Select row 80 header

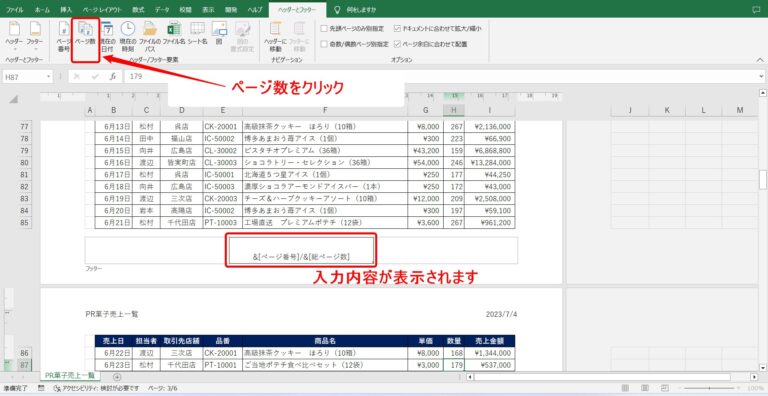[x=25, y=162]
